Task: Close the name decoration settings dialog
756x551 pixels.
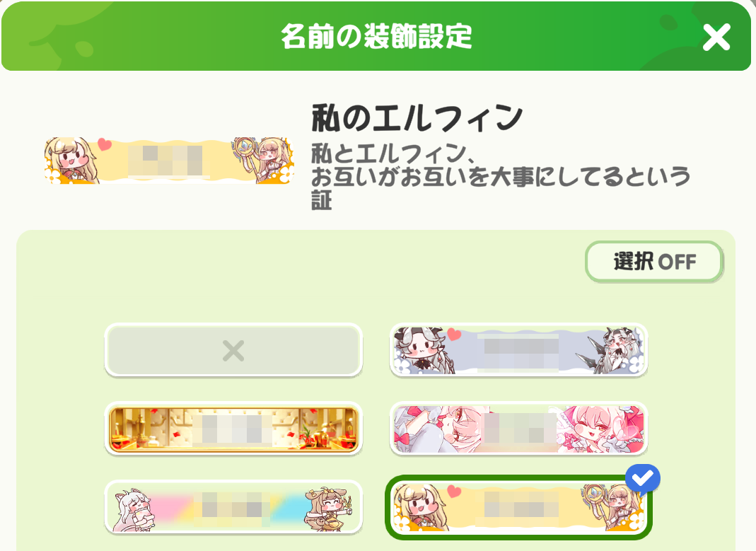Action: [x=716, y=37]
